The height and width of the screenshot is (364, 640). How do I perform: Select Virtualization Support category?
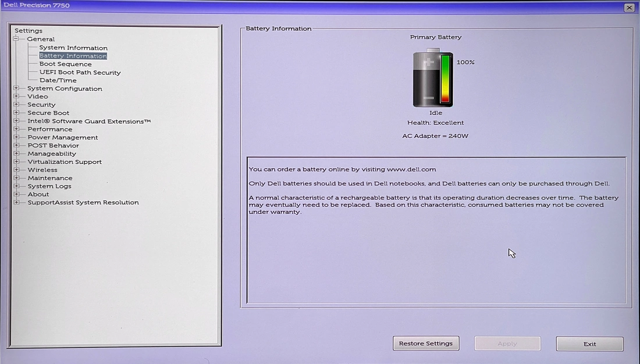pos(65,162)
